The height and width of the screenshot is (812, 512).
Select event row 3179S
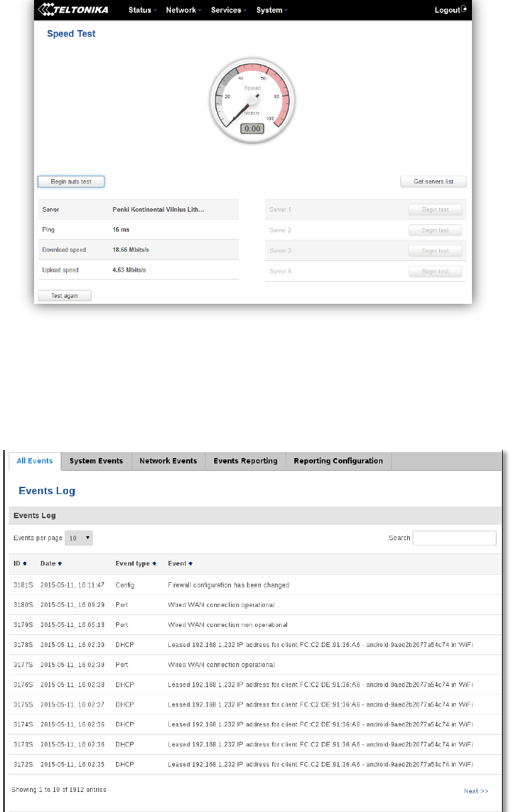click(x=255, y=625)
